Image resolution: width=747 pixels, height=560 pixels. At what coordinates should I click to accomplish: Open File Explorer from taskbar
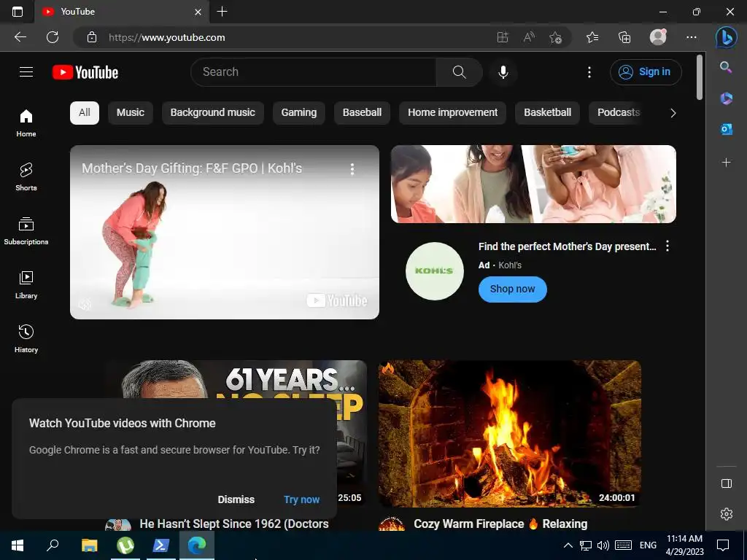89,545
